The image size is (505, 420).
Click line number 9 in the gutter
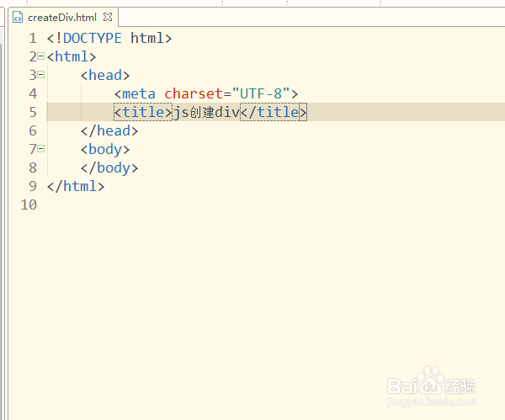33,186
